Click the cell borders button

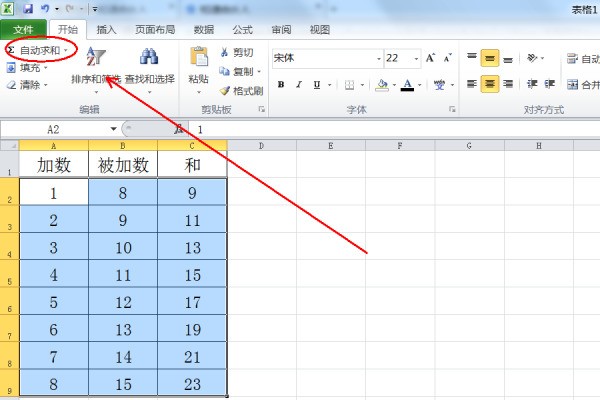(x=349, y=85)
